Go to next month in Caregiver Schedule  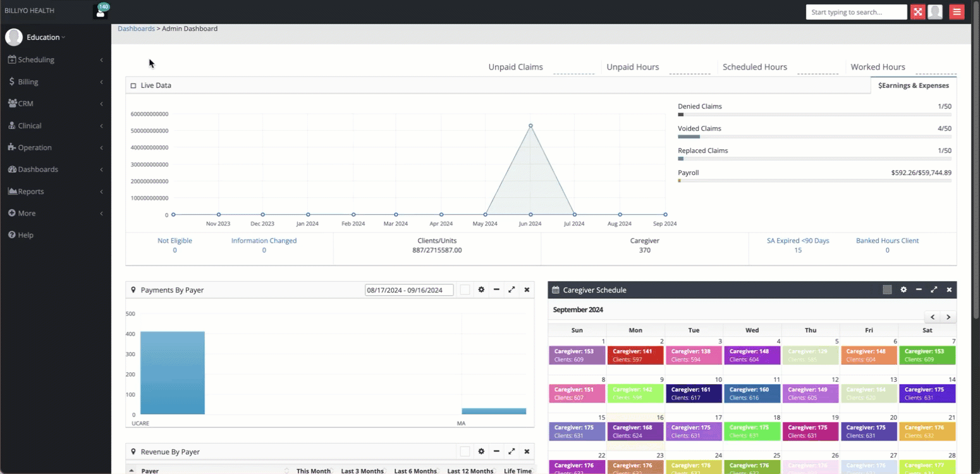(x=948, y=317)
